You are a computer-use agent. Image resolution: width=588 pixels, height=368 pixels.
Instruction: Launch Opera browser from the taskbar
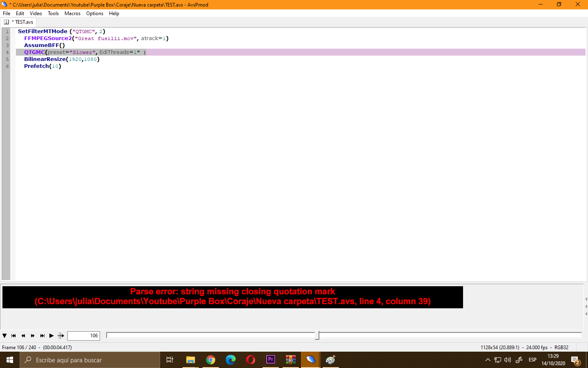251,360
